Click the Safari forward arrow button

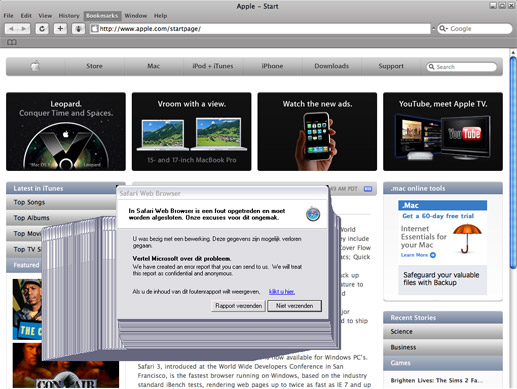[x=24, y=29]
